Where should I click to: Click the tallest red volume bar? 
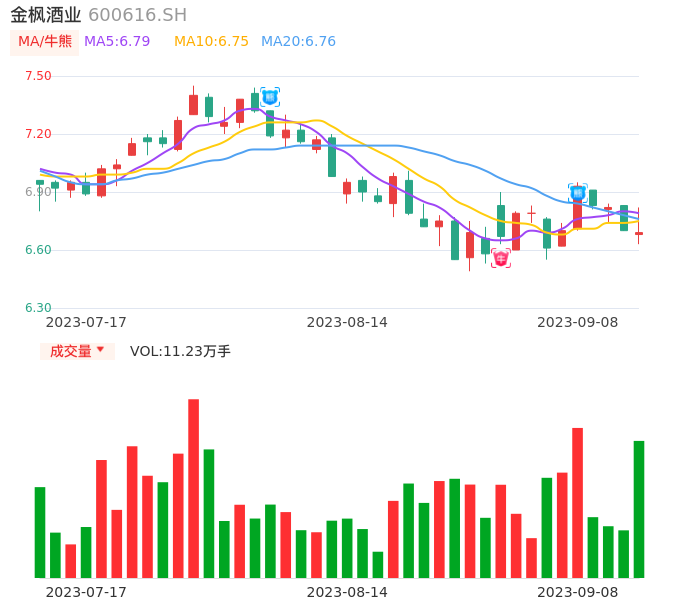193,488
